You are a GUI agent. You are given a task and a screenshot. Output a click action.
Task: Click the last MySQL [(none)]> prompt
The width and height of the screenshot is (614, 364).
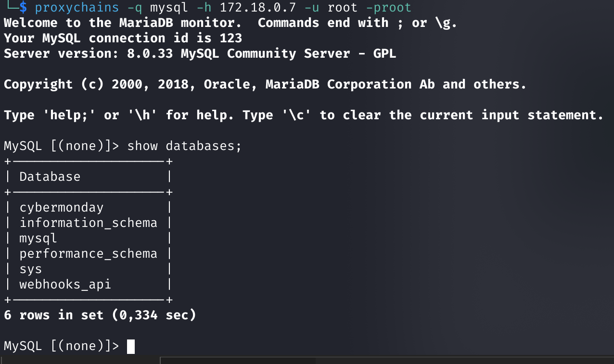(61, 346)
